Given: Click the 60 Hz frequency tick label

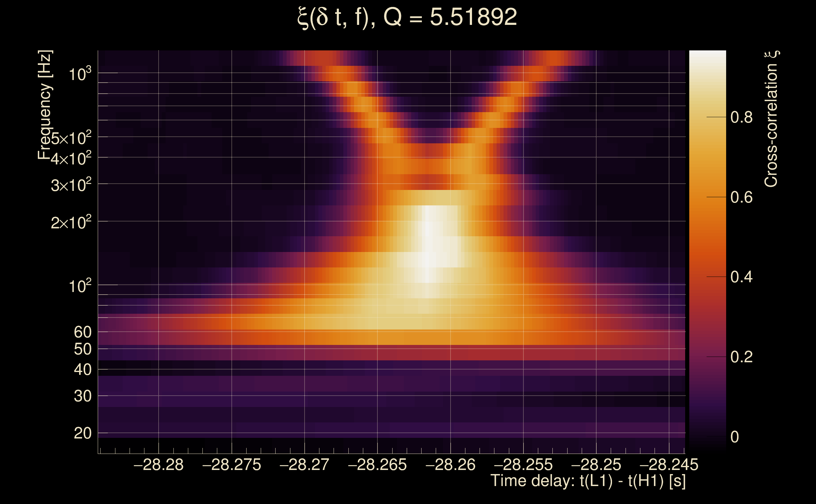Looking at the screenshot, I should (82, 332).
